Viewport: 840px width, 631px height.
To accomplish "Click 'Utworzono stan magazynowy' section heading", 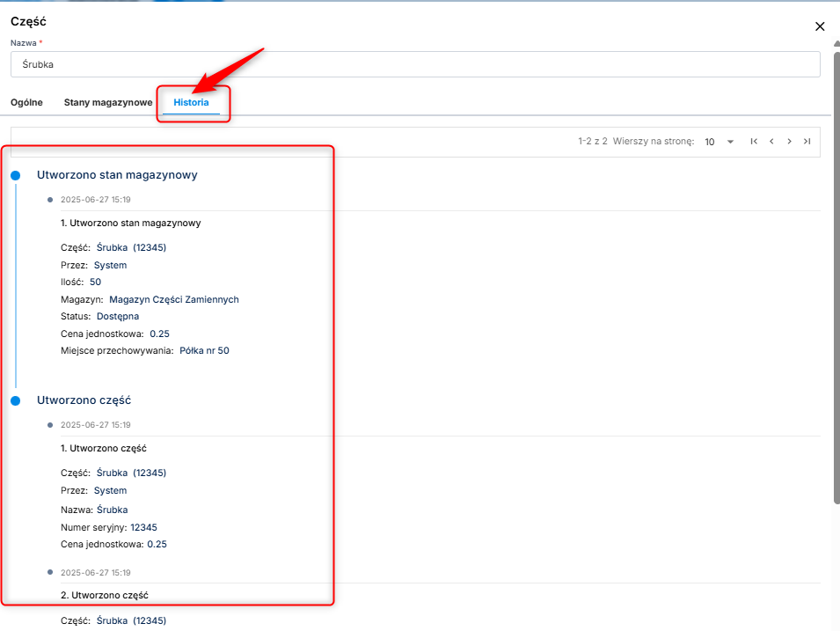I will [117, 175].
